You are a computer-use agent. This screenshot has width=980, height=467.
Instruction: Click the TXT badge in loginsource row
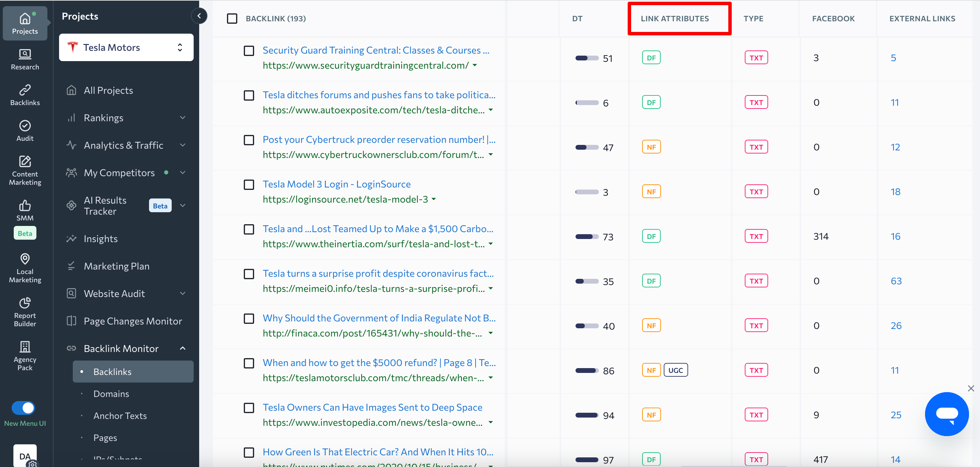[x=756, y=192]
